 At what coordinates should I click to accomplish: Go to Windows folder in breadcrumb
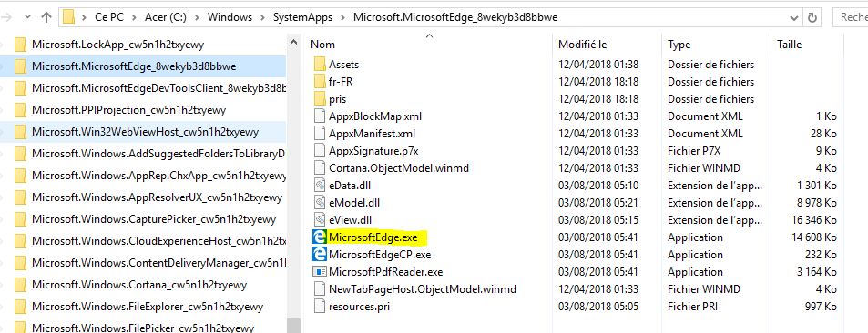pos(230,17)
